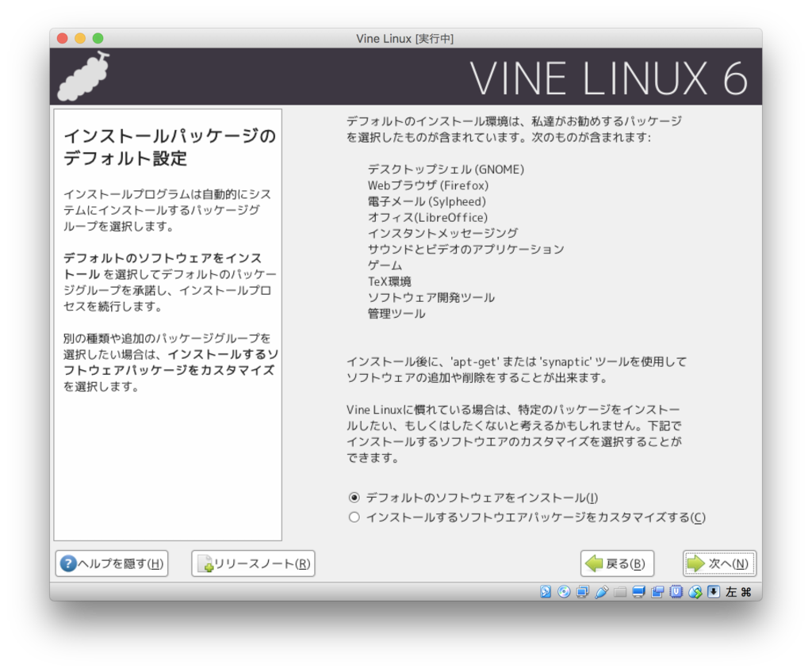Viewport: 812px width, 672px height.
Task: Click the yellow minimize window button
Action: click(x=80, y=38)
